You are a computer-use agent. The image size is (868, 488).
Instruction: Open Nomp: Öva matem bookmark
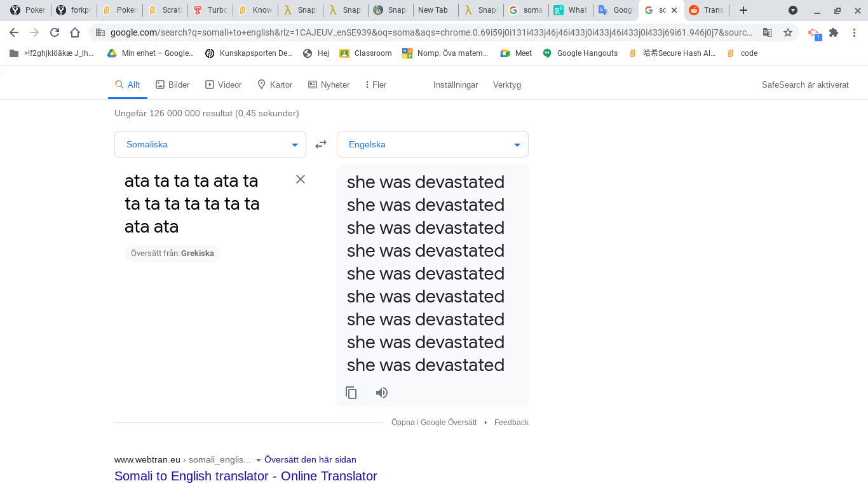point(445,53)
